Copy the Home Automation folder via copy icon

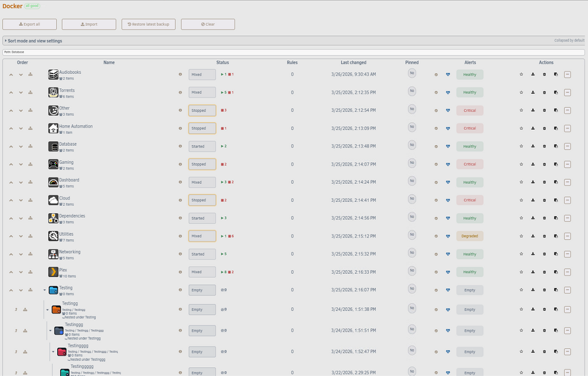556,128
